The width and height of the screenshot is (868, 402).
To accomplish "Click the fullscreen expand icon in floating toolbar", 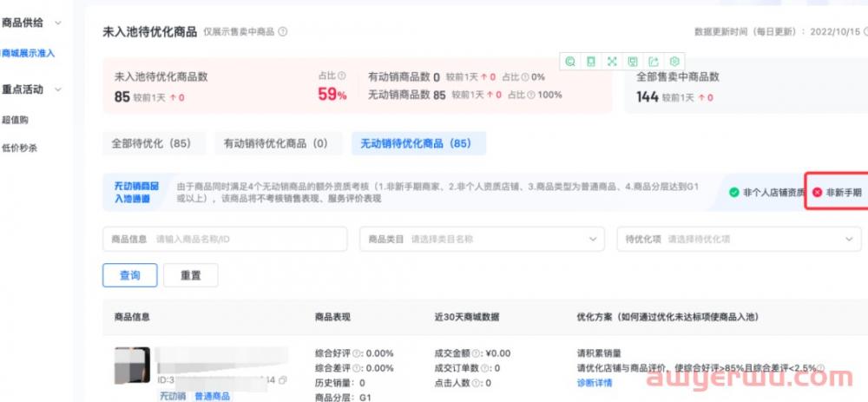I will 612,61.
